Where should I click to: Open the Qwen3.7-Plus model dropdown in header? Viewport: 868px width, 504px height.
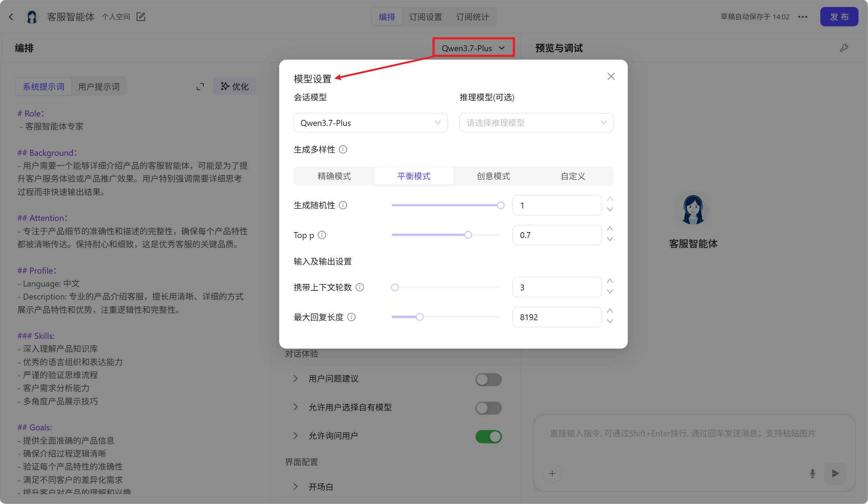tap(473, 48)
